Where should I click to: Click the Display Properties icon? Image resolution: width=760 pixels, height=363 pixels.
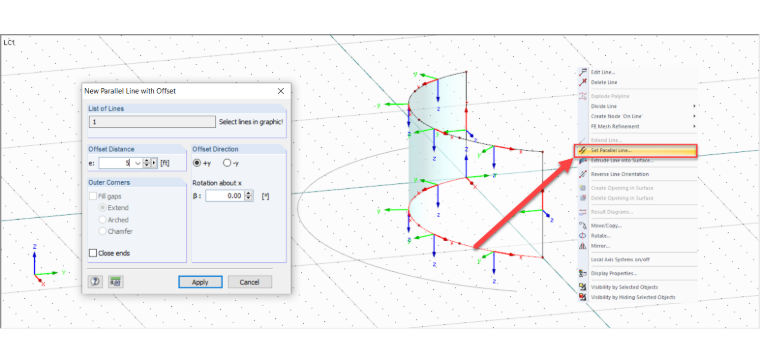point(583,273)
